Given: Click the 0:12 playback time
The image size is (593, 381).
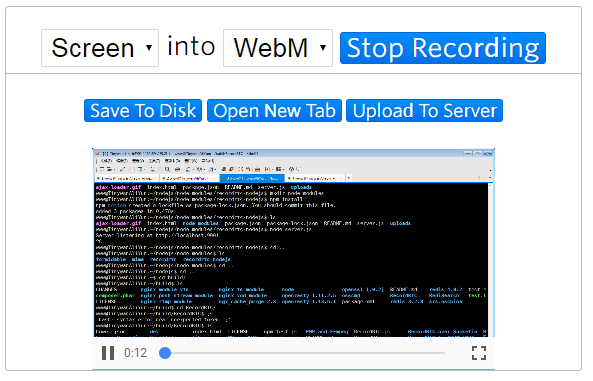Looking at the screenshot, I should tap(135, 353).
